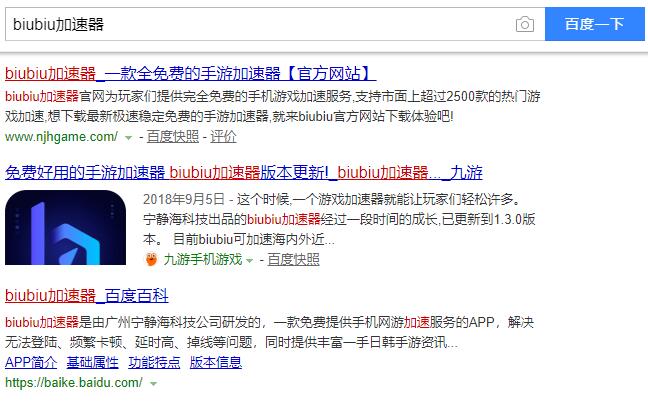Open the biubiu加速器_百度百科 result title
Image resolution: width=648 pixels, height=408 pixels.
87,296
